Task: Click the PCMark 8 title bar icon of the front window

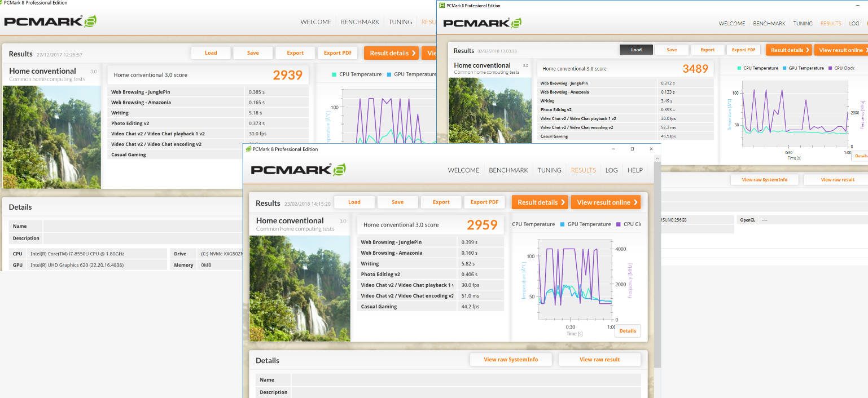Action: [x=248, y=149]
